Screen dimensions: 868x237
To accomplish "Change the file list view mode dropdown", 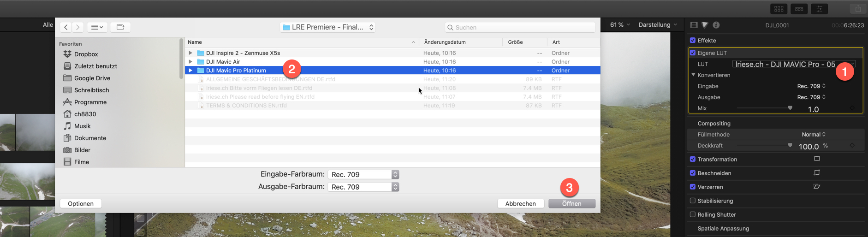I will tap(97, 27).
